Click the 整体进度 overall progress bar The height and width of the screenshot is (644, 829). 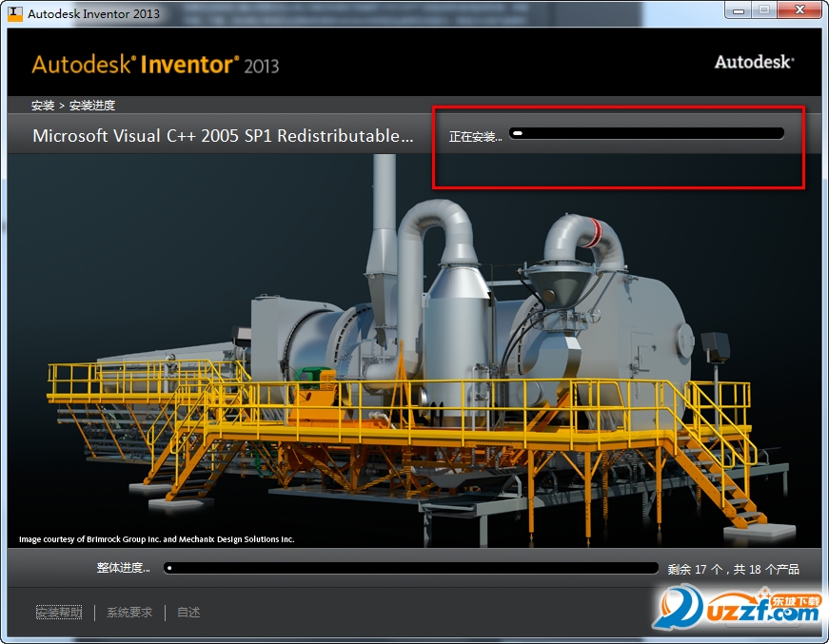pos(411,569)
